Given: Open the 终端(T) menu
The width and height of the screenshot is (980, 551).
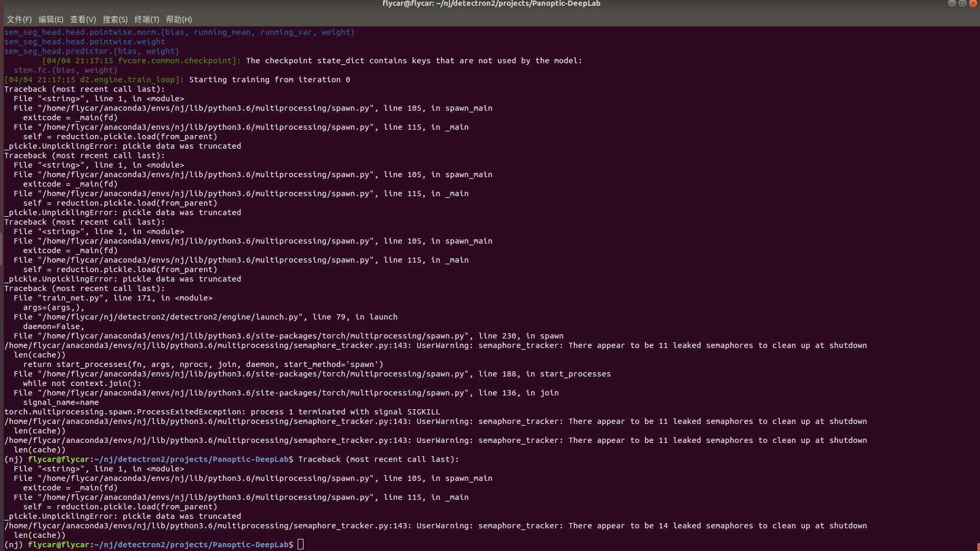Looking at the screenshot, I should (x=146, y=20).
